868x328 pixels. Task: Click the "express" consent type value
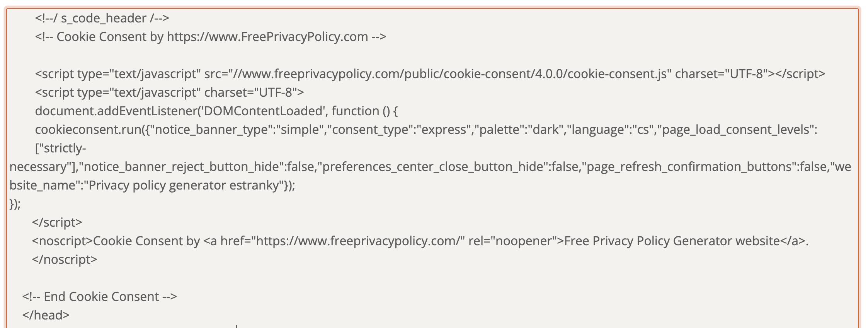pos(443,130)
